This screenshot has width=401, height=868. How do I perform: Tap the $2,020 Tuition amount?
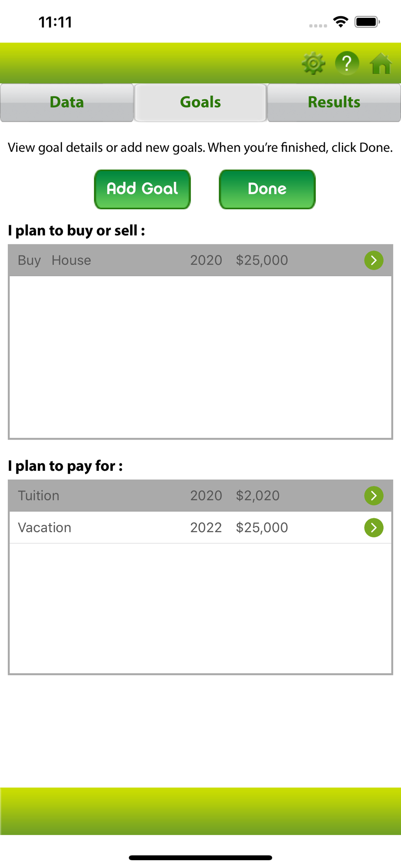258,496
